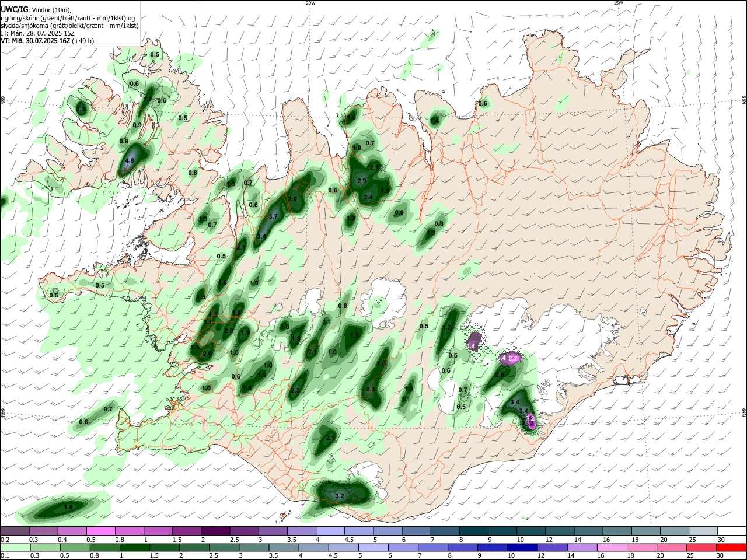Click the 2.4 precipitation value below 2.9
This screenshot has width=747, height=560.
368,197
